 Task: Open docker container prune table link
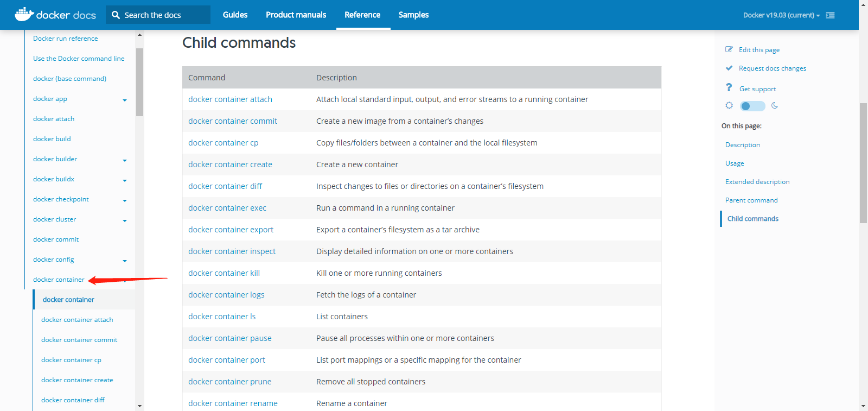tap(229, 382)
